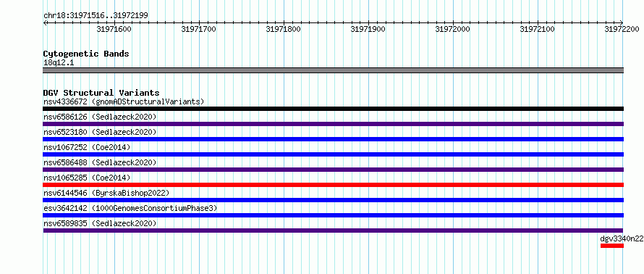Click the nsv1065285 (Coe2014) label

coord(87,178)
